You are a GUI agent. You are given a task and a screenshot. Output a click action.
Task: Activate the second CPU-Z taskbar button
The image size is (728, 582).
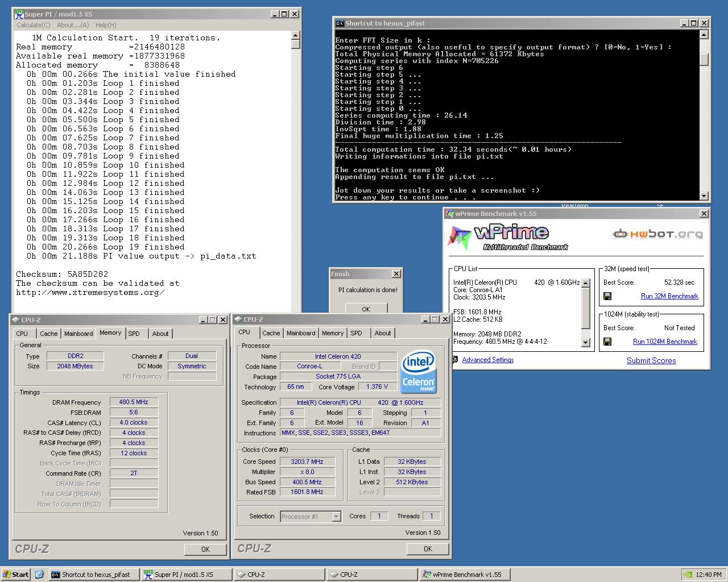tap(372, 575)
